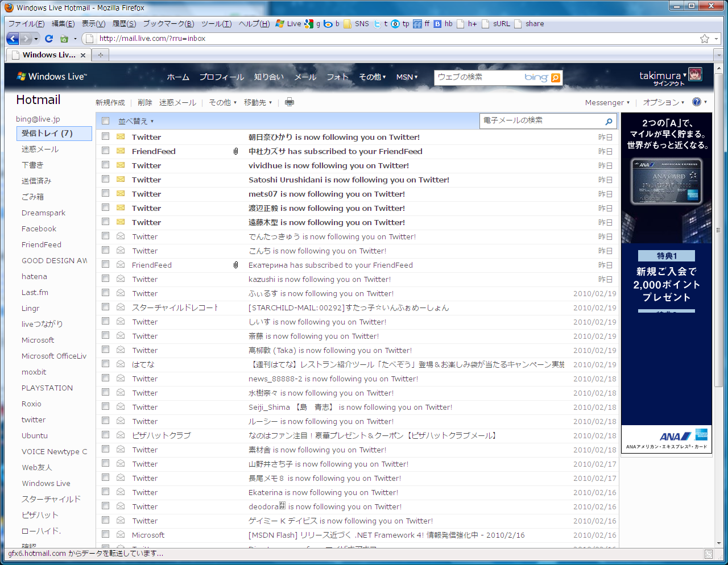
Task: Open the ツール(T) menu
Action: pyautogui.click(x=217, y=24)
